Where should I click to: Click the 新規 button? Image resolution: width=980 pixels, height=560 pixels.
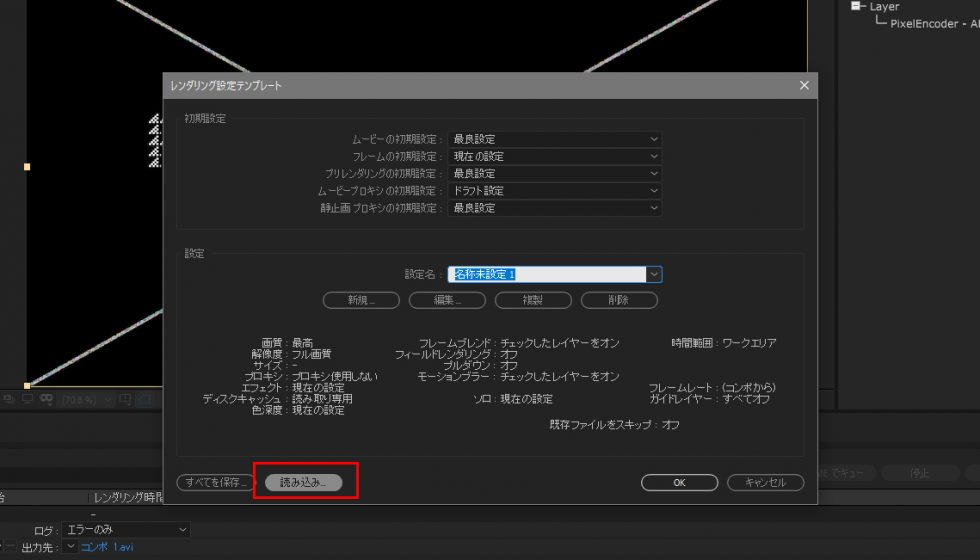(361, 300)
